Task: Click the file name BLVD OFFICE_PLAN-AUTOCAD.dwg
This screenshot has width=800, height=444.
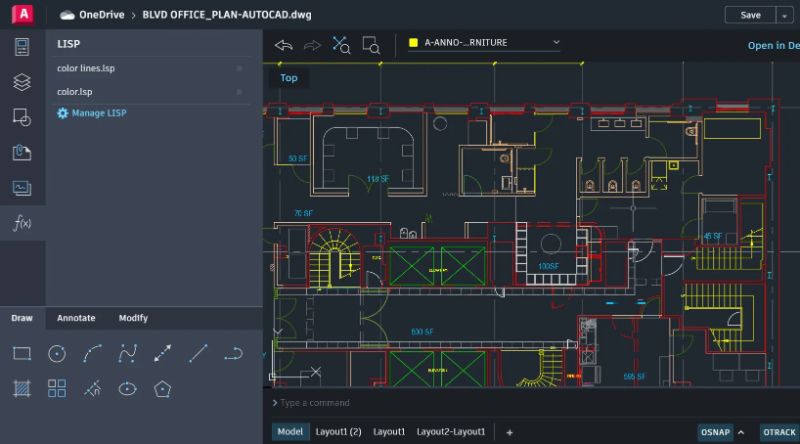Action: tap(227, 15)
